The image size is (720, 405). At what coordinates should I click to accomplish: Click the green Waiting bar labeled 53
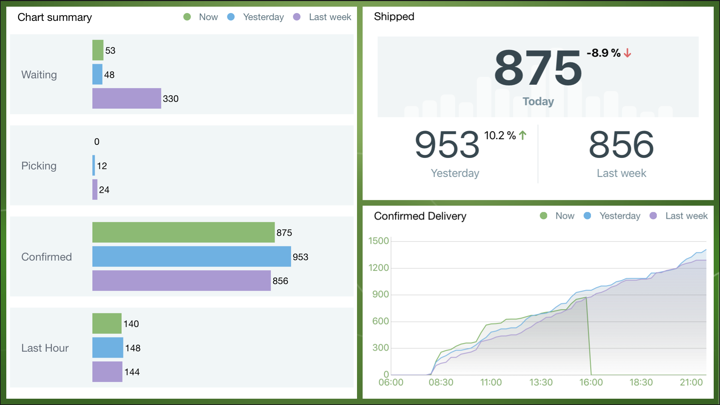(x=98, y=50)
